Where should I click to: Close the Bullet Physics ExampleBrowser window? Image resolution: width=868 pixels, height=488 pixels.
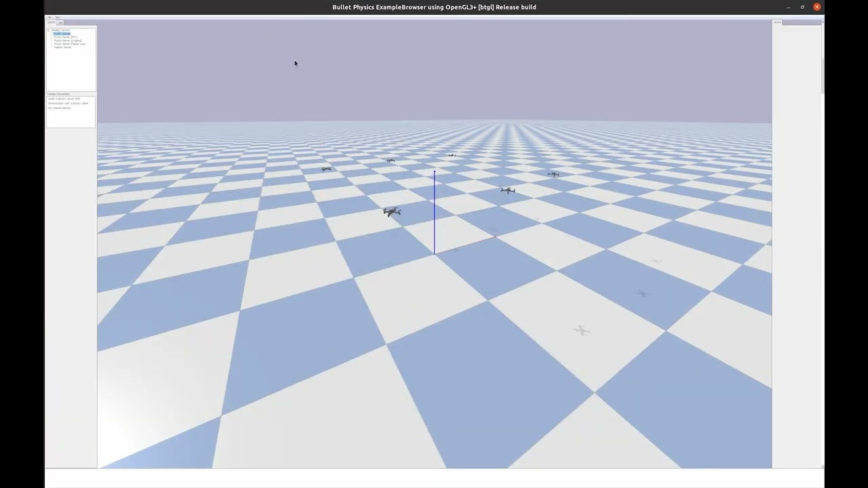click(x=817, y=7)
